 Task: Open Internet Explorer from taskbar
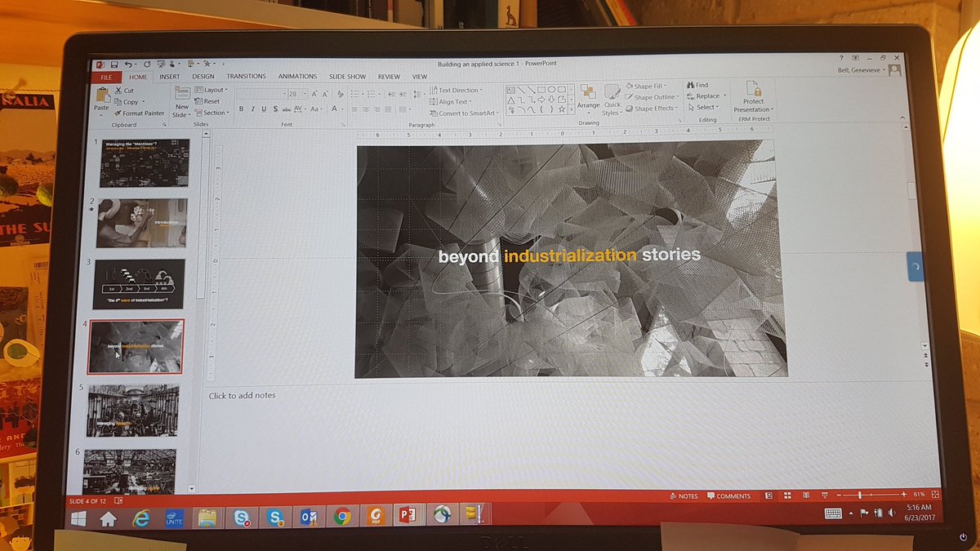click(141, 518)
